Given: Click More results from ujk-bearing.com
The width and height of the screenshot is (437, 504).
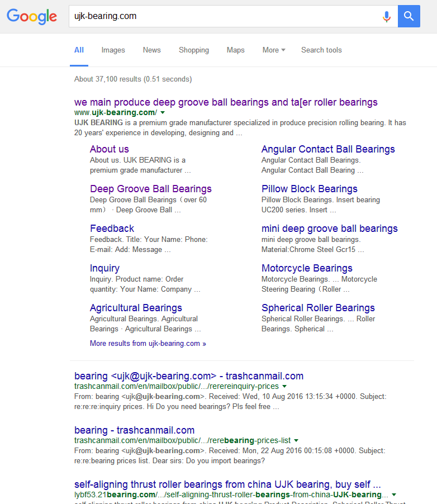Looking at the screenshot, I should 148,344.
